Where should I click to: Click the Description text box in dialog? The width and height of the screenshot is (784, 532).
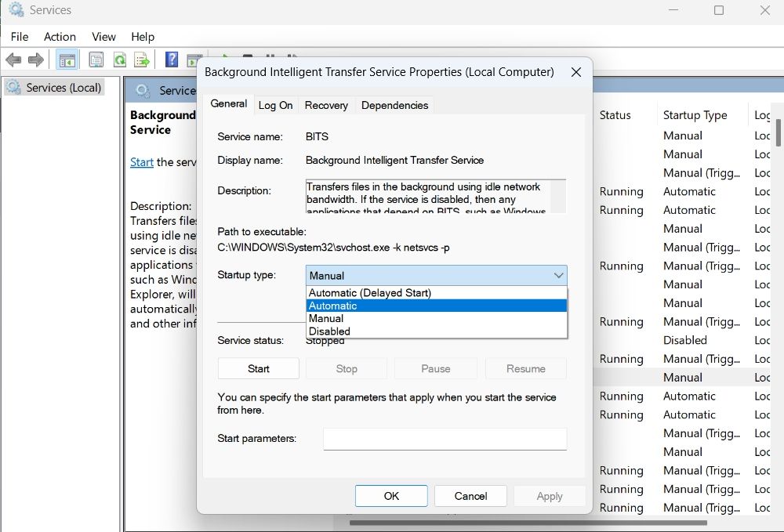436,197
